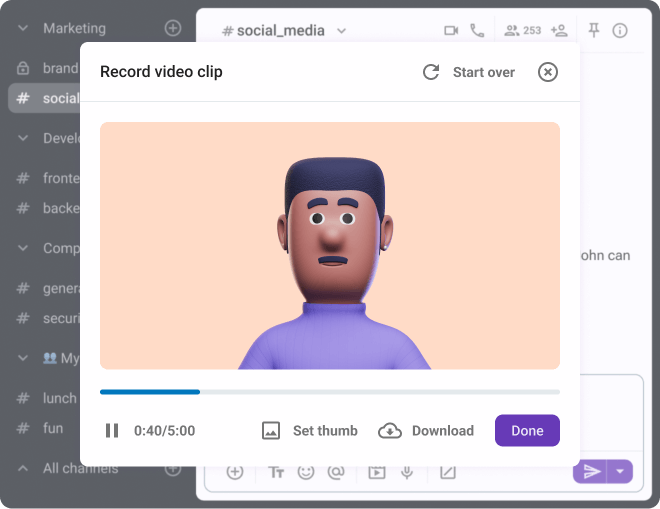Open the locked brand channel
This screenshot has width=660, height=509.
[x=47, y=68]
